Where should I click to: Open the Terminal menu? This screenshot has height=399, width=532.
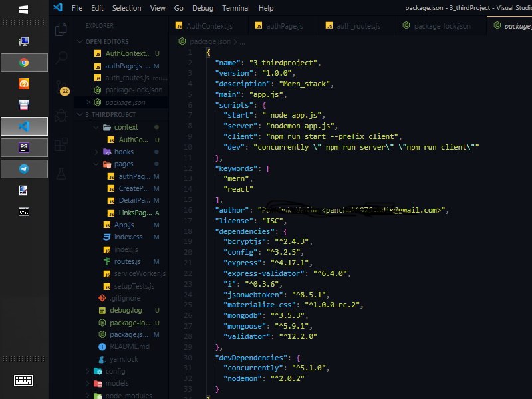point(236,8)
